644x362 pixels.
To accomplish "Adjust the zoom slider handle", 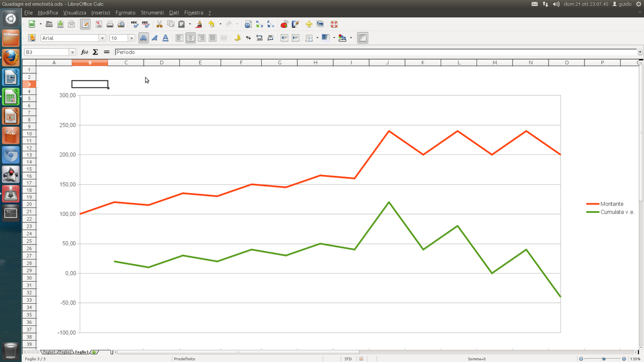I will (x=604, y=359).
